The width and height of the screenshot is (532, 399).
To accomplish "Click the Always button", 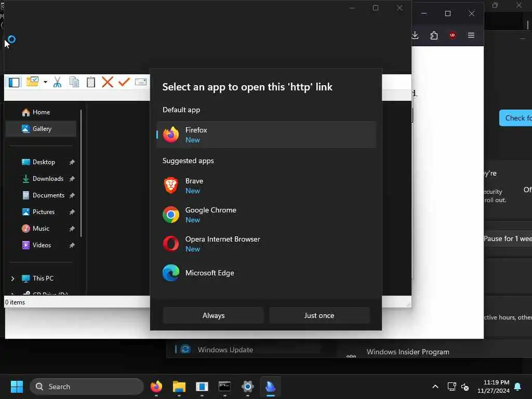I will tap(214, 315).
